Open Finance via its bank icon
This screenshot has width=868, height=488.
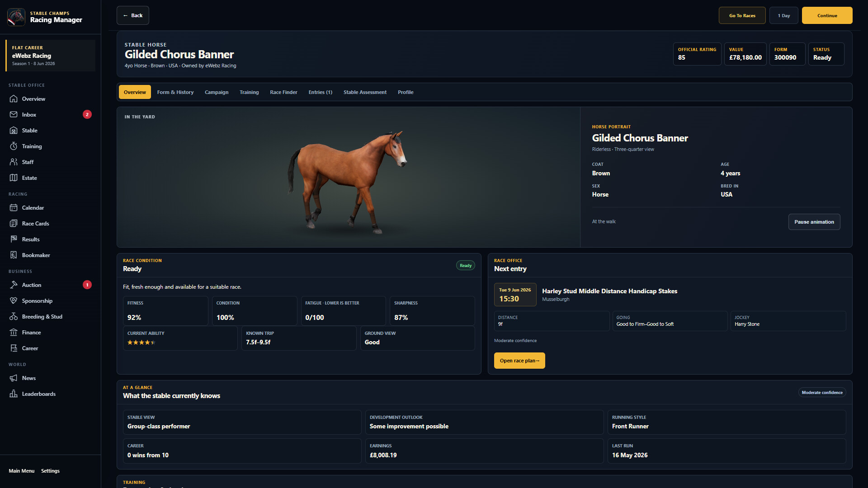[x=14, y=332]
